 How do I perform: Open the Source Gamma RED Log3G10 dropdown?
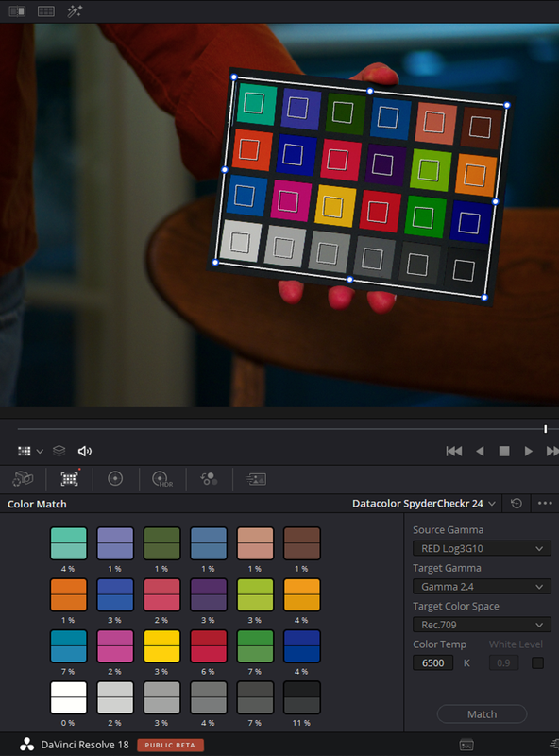(482, 548)
